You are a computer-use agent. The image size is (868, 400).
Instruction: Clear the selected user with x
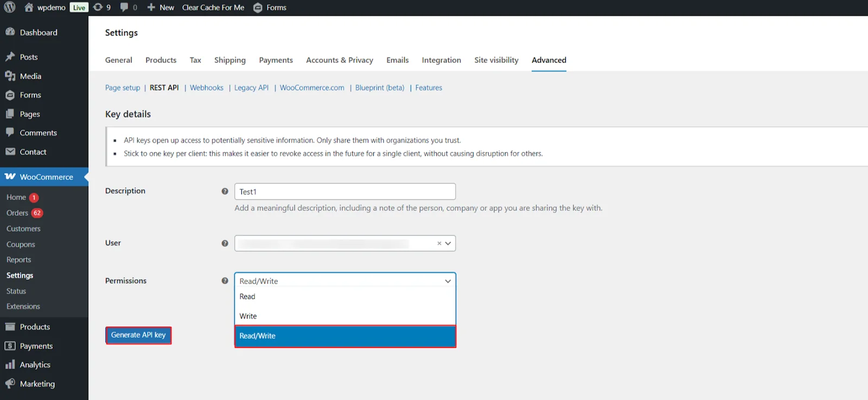[439, 243]
